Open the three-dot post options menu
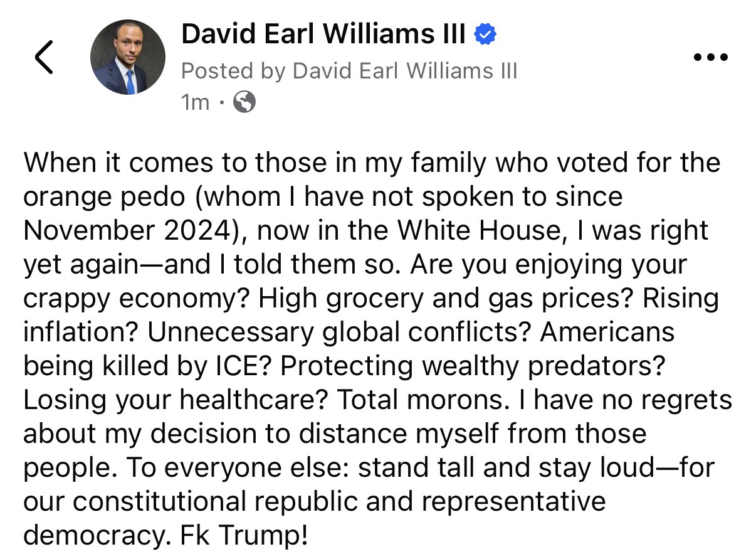 click(x=711, y=57)
